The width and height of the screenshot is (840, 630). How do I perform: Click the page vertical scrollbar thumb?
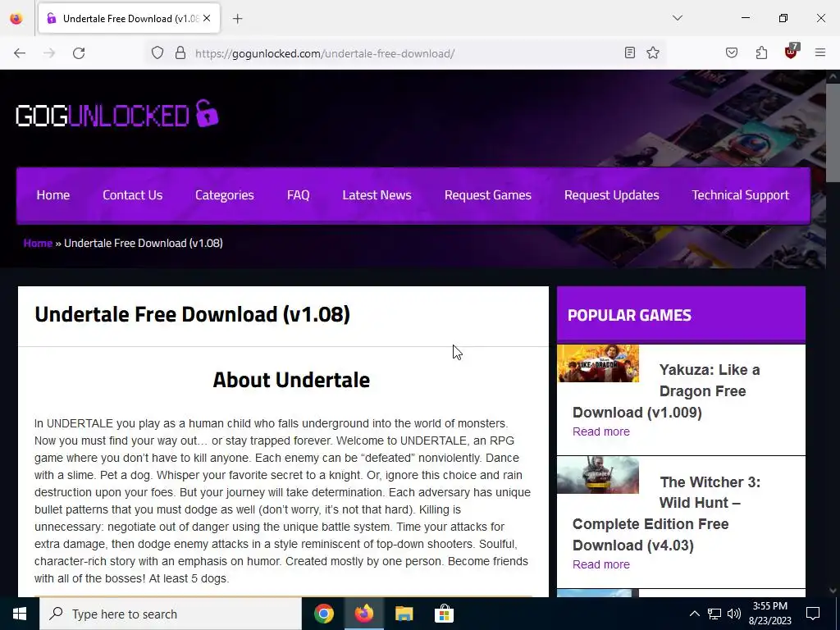click(833, 133)
